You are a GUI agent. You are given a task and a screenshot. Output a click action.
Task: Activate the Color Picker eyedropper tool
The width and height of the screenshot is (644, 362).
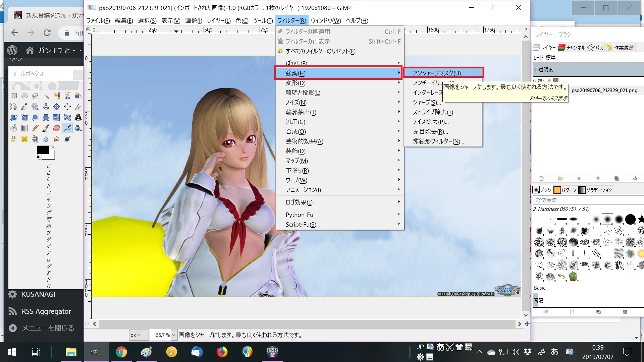(24, 107)
